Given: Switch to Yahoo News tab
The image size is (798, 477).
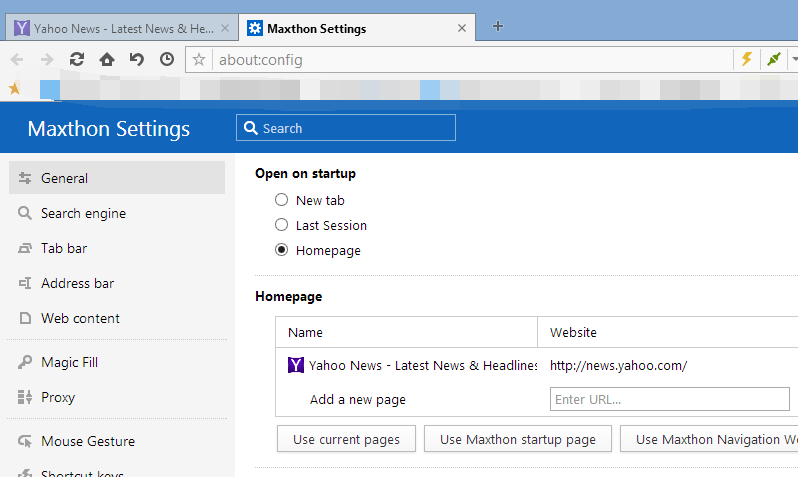Looking at the screenshot, I should click(122, 28).
